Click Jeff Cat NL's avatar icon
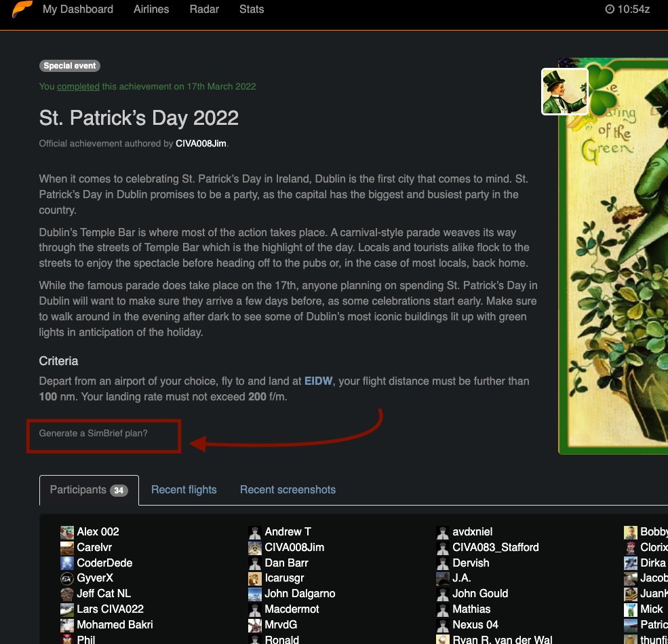The image size is (668, 644). click(x=67, y=594)
